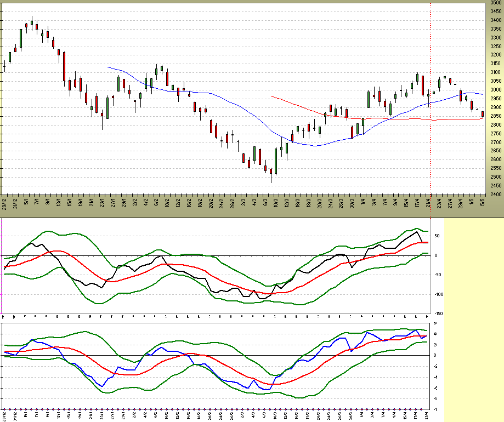Image resolution: width=504 pixels, height=422 pixels.
Task: Click the 3000 price label on the right axis
Action: point(495,90)
